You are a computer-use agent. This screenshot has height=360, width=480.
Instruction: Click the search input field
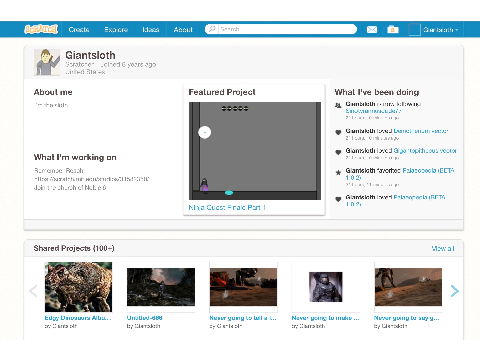click(x=287, y=29)
